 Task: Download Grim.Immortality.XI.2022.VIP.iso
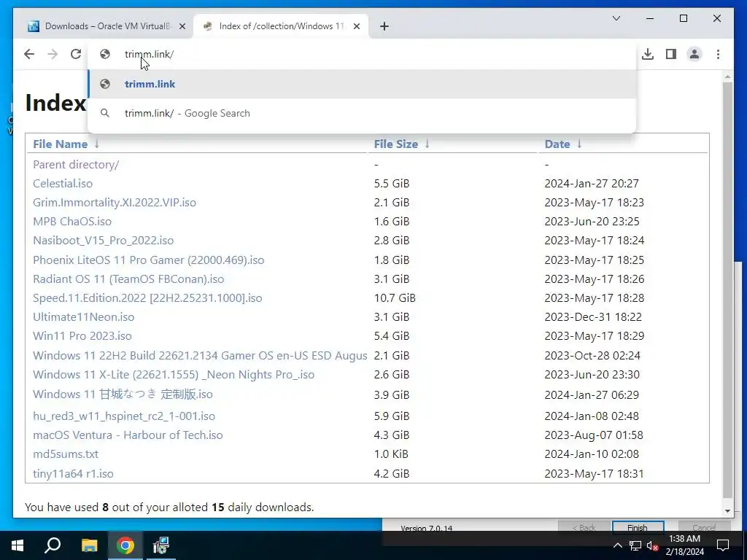[115, 203]
